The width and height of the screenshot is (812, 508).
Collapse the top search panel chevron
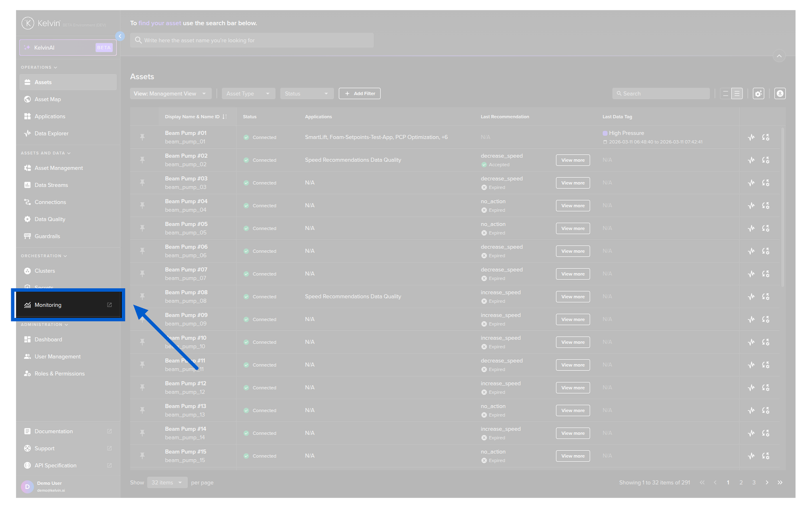779,56
